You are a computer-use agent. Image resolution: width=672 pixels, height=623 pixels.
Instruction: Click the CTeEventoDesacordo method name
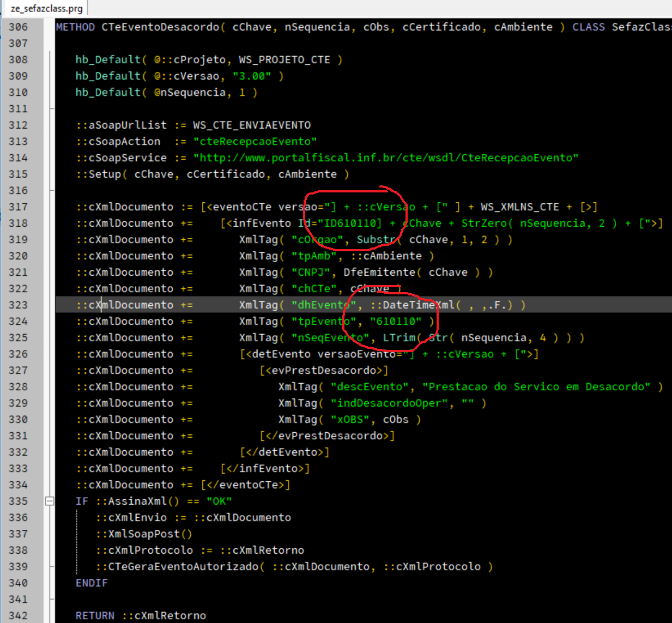pos(160,27)
